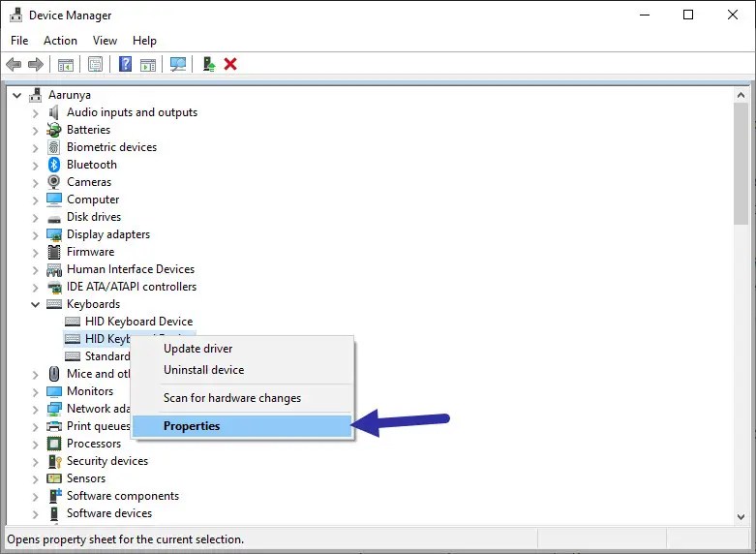756x554 pixels.
Task: Click the Audio inputs speaker icon
Action: [54, 112]
